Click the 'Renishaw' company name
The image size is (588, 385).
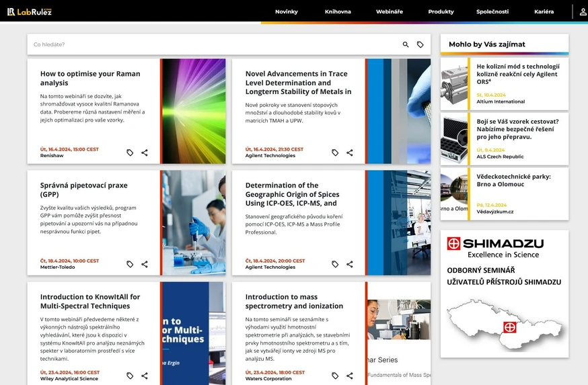point(52,155)
